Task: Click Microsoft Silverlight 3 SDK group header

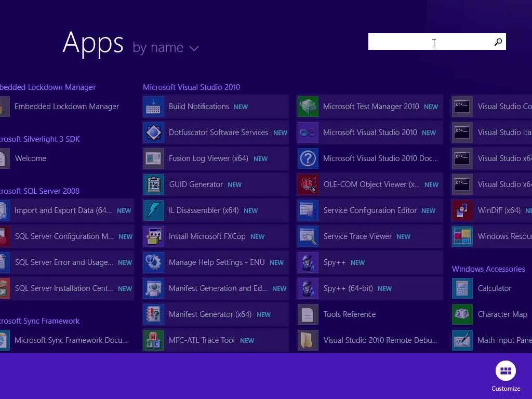Action: [40, 139]
